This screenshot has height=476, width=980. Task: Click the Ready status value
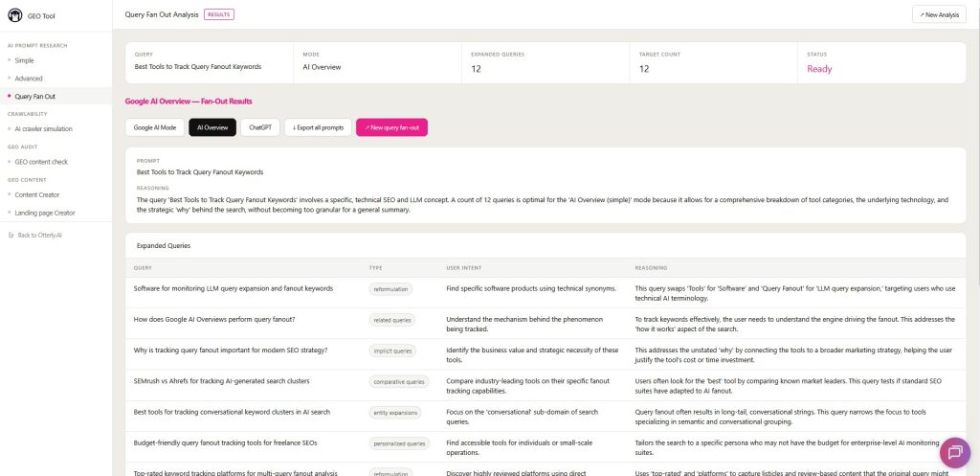point(819,69)
